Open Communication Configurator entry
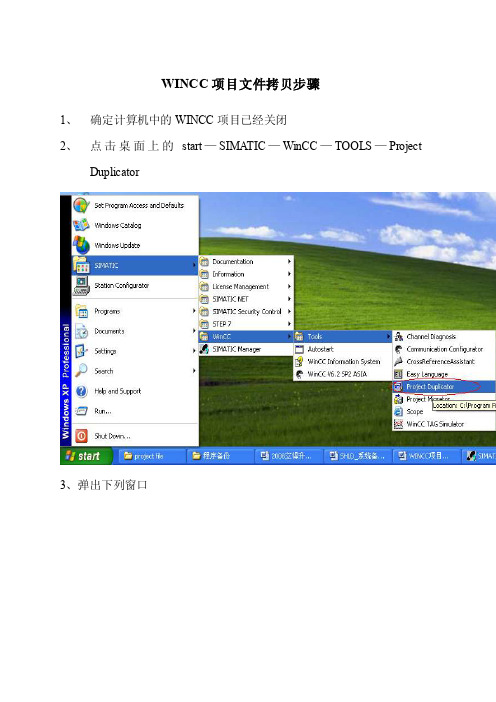 [x=444, y=349]
